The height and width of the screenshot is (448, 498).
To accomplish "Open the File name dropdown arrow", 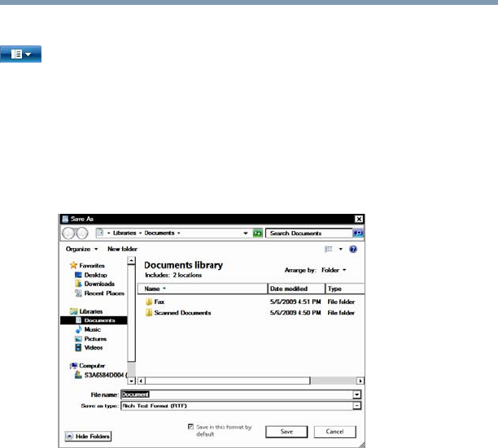I will point(357,394).
